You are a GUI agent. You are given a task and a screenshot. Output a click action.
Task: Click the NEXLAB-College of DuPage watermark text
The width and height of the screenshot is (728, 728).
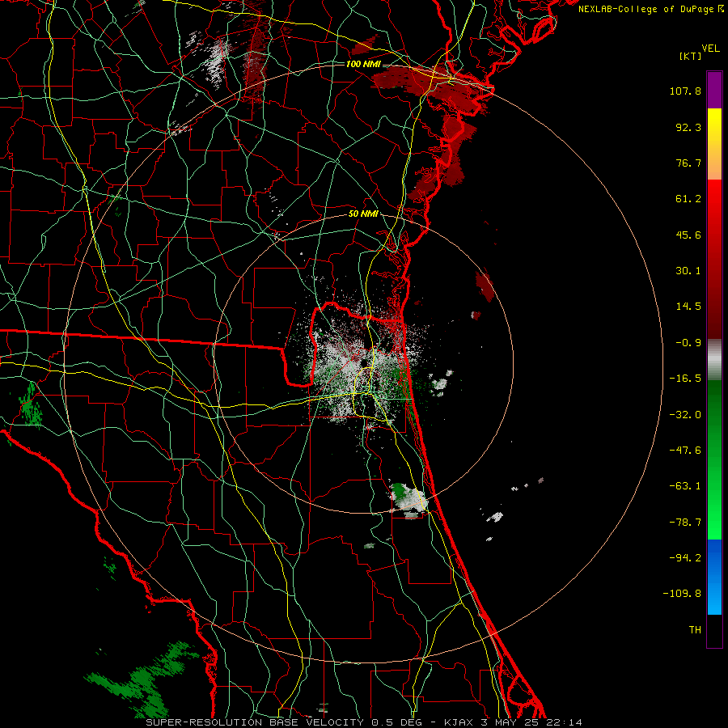point(651,9)
